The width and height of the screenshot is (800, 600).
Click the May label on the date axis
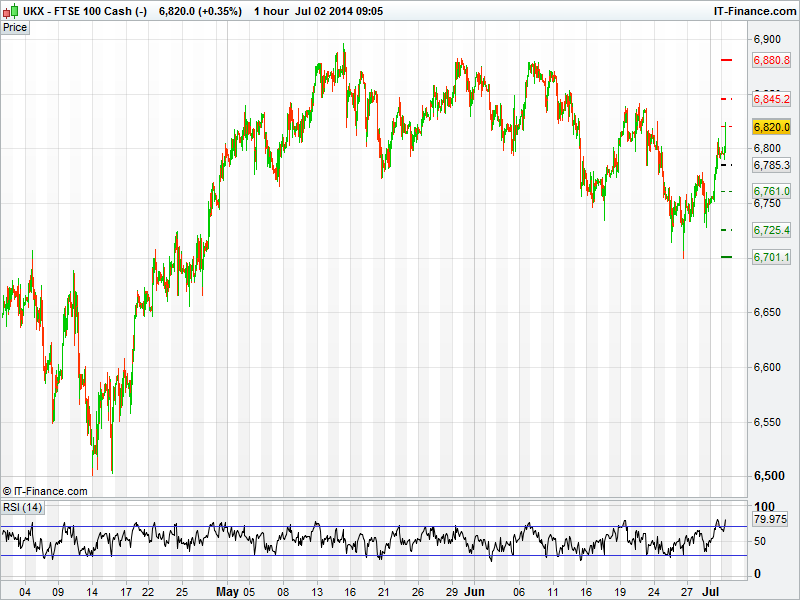[227, 591]
